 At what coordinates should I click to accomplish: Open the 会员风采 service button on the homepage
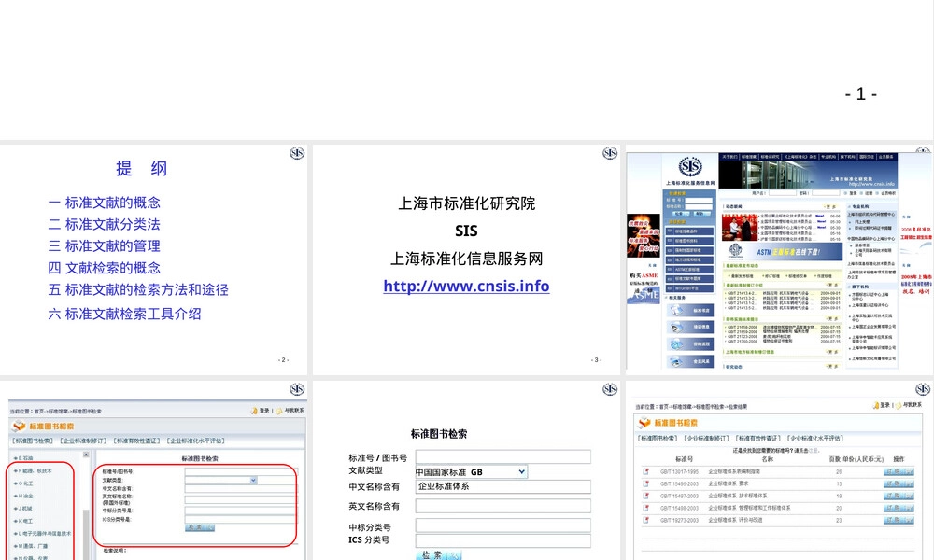click(690, 361)
